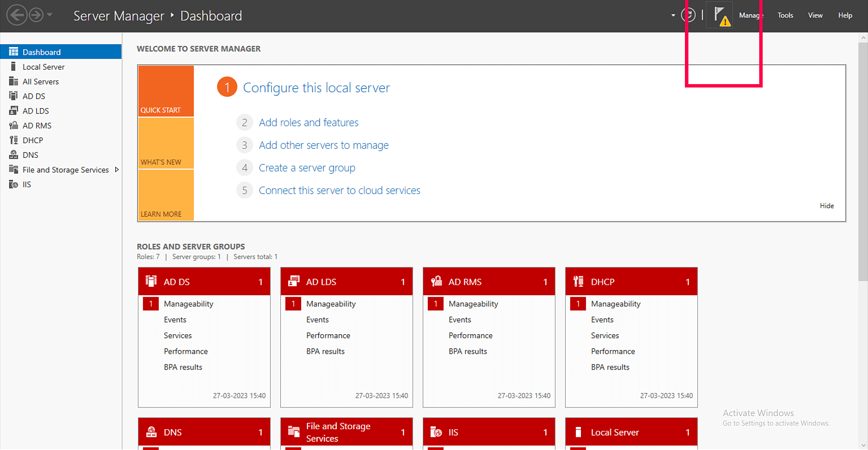Click the back navigation arrow
This screenshot has height=450, width=868.
(17, 15)
